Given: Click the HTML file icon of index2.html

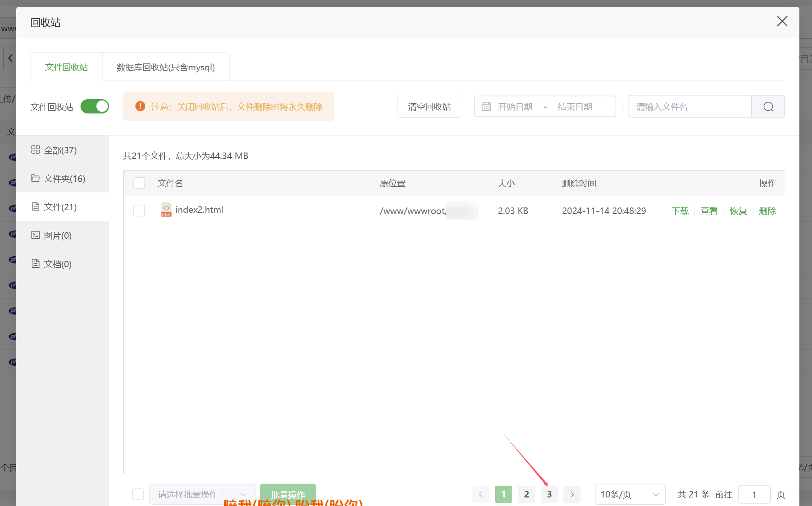Looking at the screenshot, I should point(166,210).
